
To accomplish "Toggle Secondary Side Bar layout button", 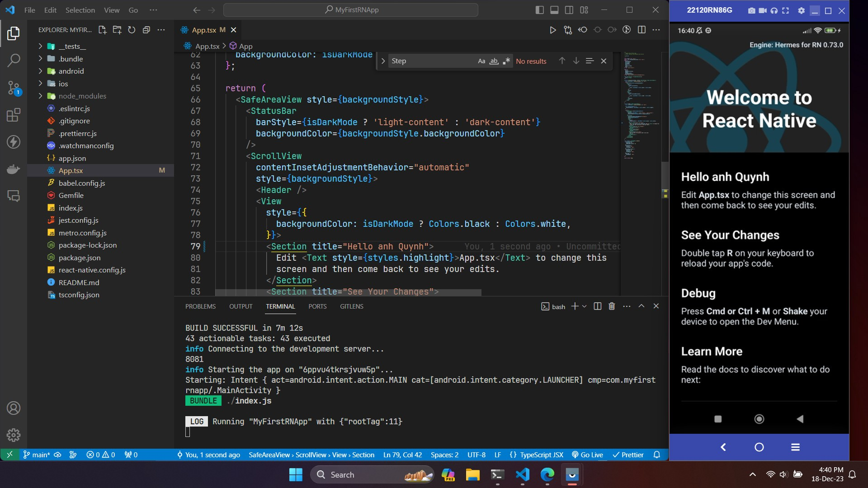I will coord(569,10).
